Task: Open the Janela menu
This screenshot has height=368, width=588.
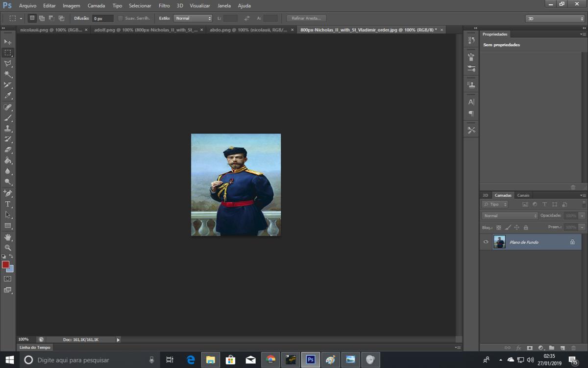Action: 224,6
